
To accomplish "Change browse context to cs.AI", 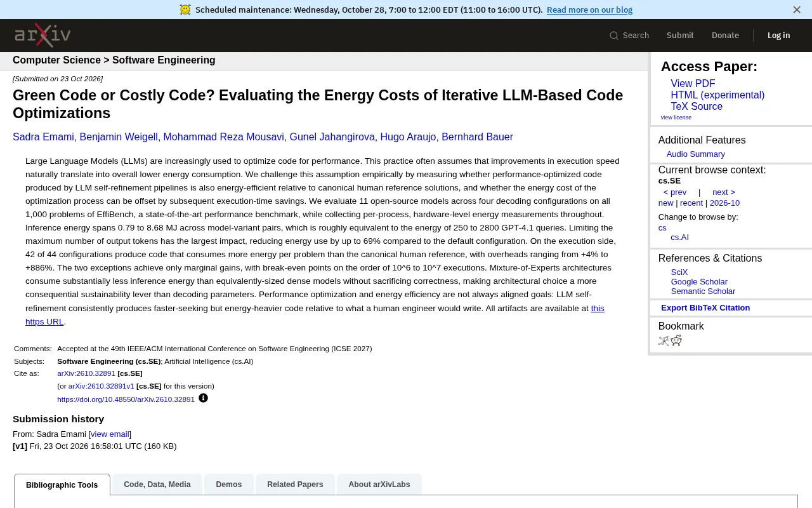I will (x=679, y=237).
